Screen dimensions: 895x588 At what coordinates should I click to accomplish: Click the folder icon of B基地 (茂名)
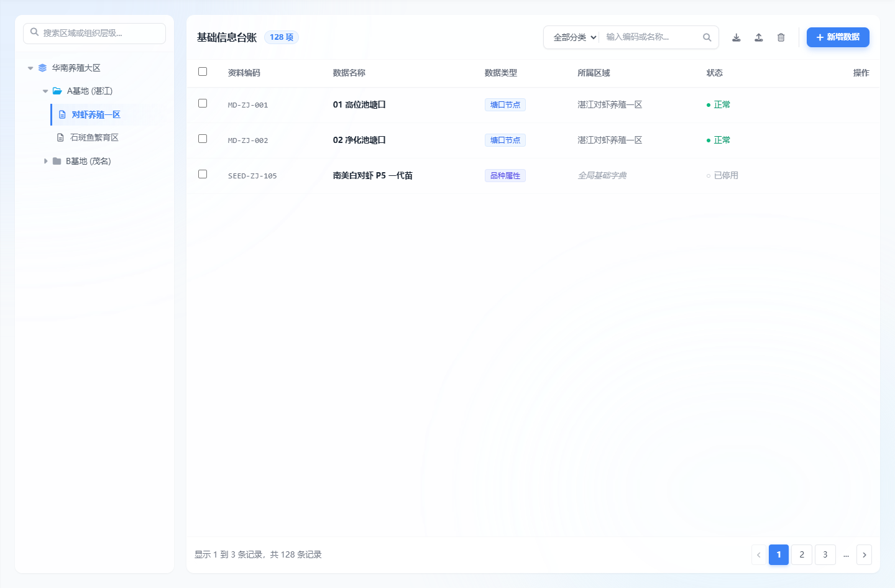(57, 161)
